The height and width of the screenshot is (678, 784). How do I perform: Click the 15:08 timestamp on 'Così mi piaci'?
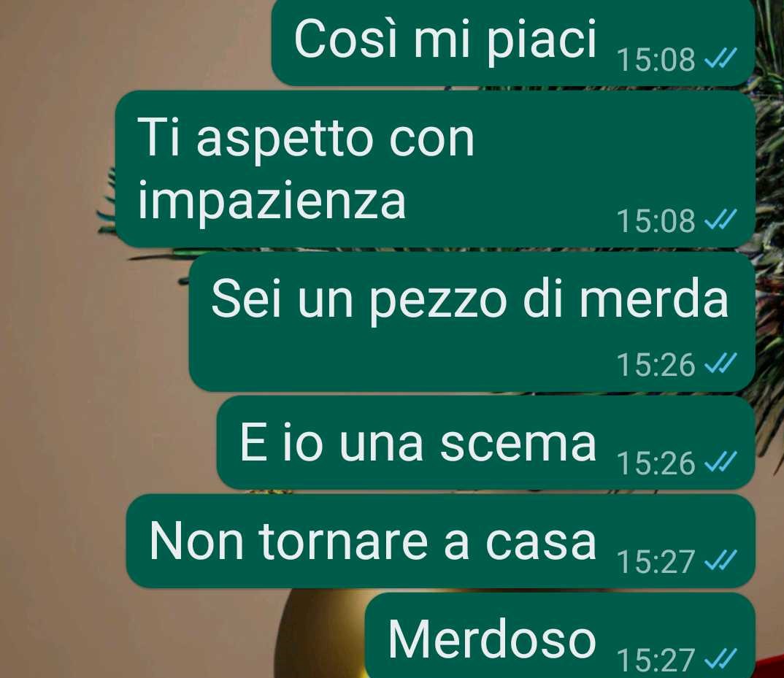pyautogui.click(x=656, y=60)
